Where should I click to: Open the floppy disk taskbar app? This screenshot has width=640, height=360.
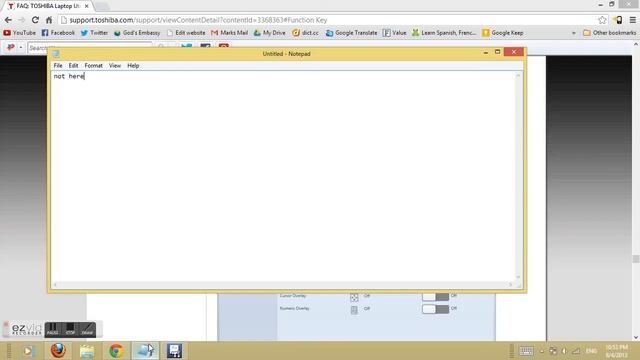(x=174, y=351)
